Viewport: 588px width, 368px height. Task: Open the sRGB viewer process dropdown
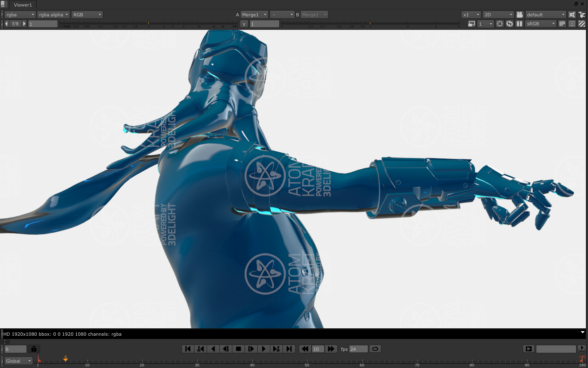[x=541, y=24]
